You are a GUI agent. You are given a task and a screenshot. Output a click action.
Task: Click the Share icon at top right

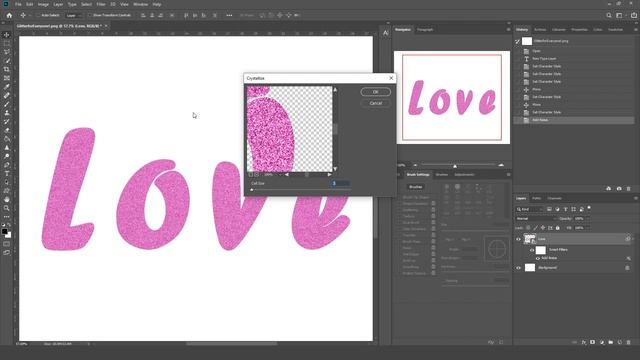634,16
